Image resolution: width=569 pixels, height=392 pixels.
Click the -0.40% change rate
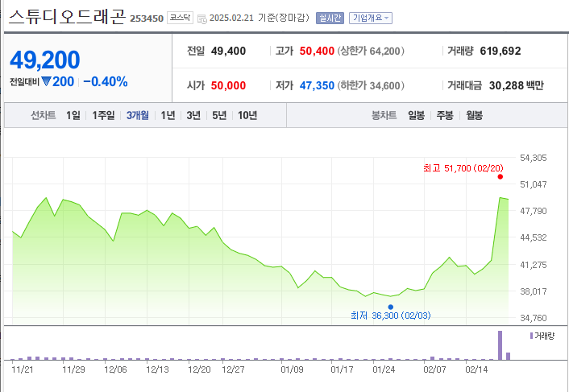pos(106,82)
